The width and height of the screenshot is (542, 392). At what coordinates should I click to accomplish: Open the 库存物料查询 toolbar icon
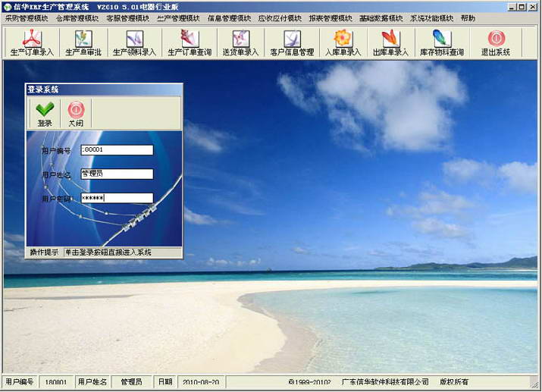(x=442, y=43)
